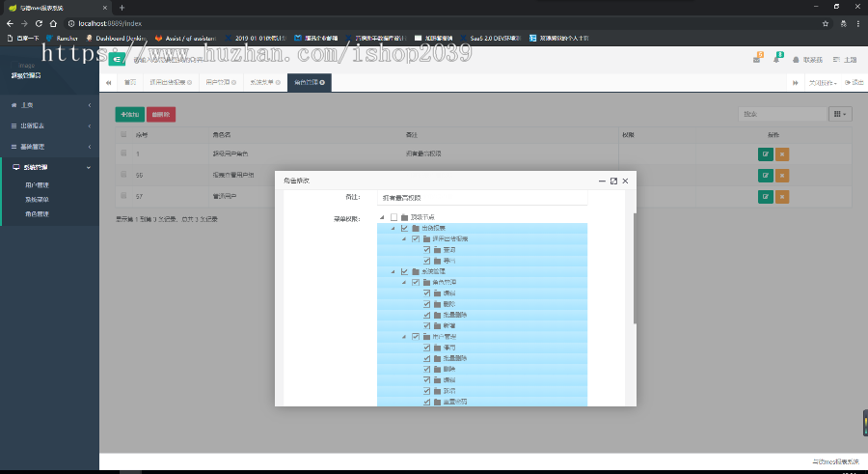
Task: Minimize the role edit dialog
Action: point(602,181)
